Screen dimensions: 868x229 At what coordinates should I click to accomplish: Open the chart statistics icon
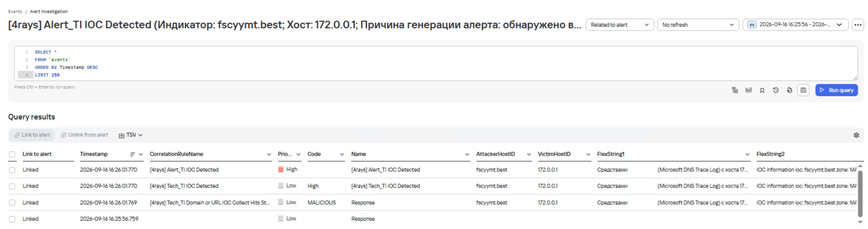click(748, 90)
